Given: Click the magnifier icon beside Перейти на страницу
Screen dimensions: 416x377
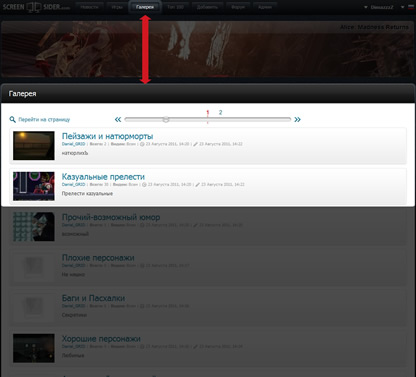Looking at the screenshot, I should (x=13, y=119).
